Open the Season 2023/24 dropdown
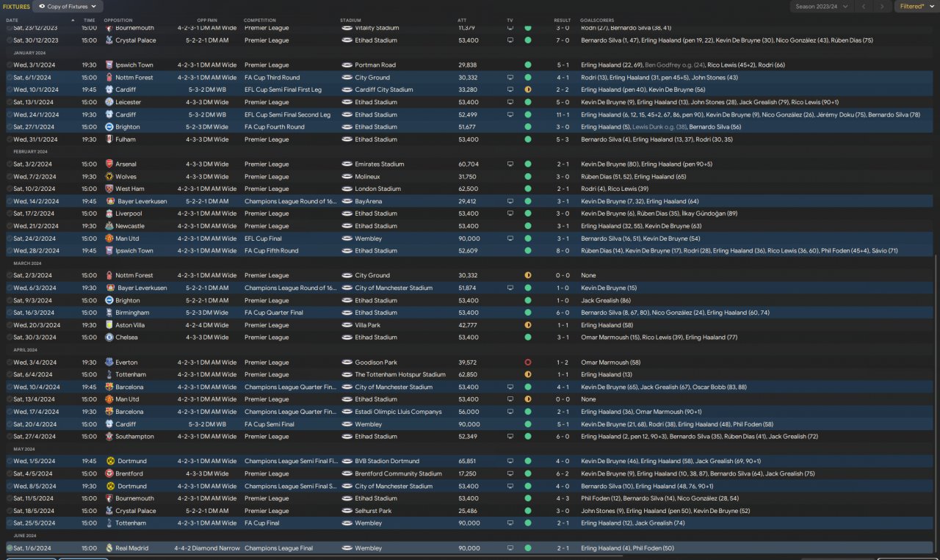 [822, 7]
